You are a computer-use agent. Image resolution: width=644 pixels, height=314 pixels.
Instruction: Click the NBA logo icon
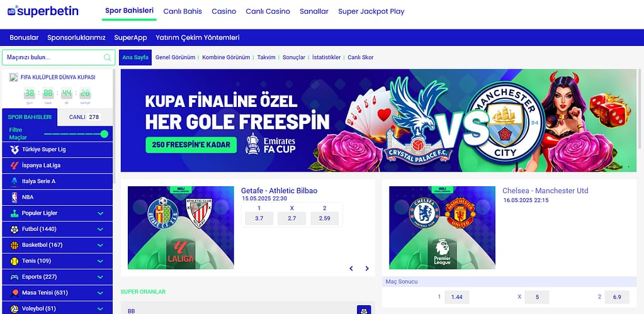(x=14, y=198)
